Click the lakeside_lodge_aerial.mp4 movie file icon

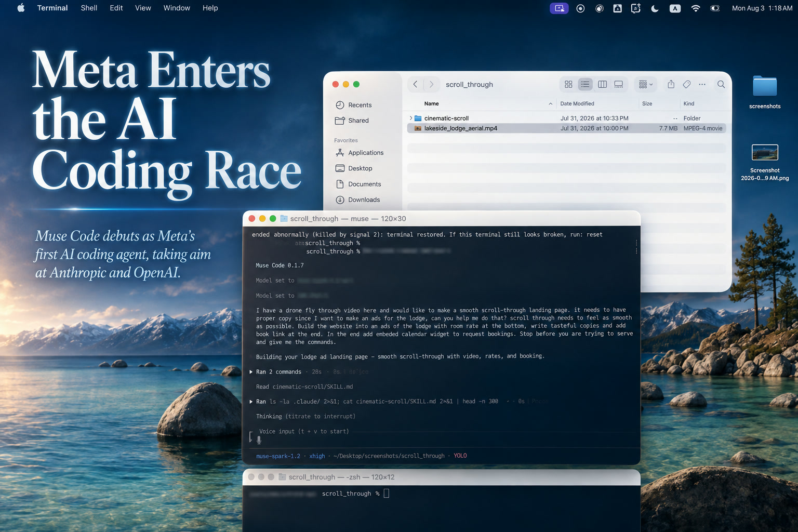(x=418, y=128)
